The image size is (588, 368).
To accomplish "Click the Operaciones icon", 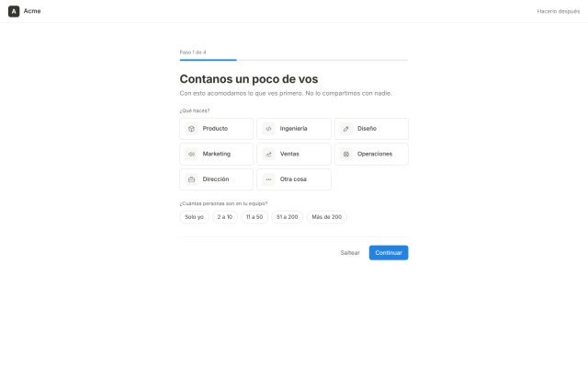I will click(x=346, y=154).
